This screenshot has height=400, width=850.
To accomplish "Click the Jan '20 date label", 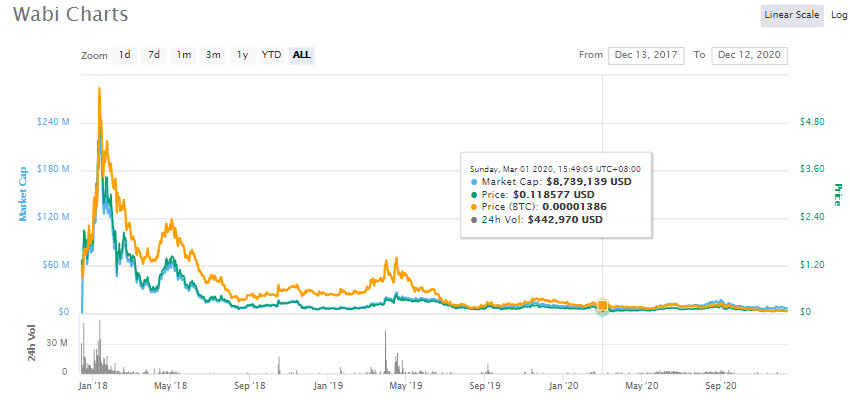I will (x=564, y=386).
